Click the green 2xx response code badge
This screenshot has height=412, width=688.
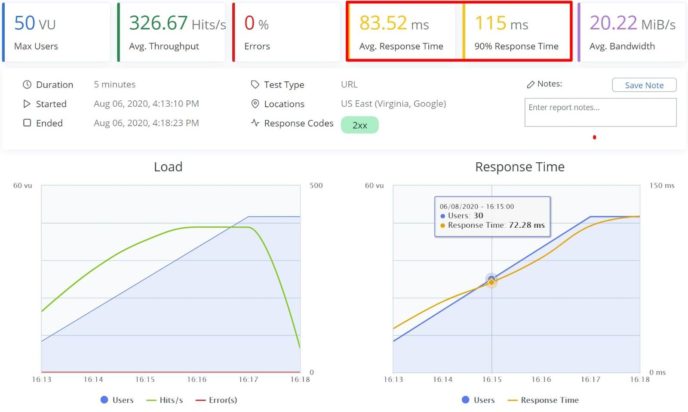tap(359, 125)
